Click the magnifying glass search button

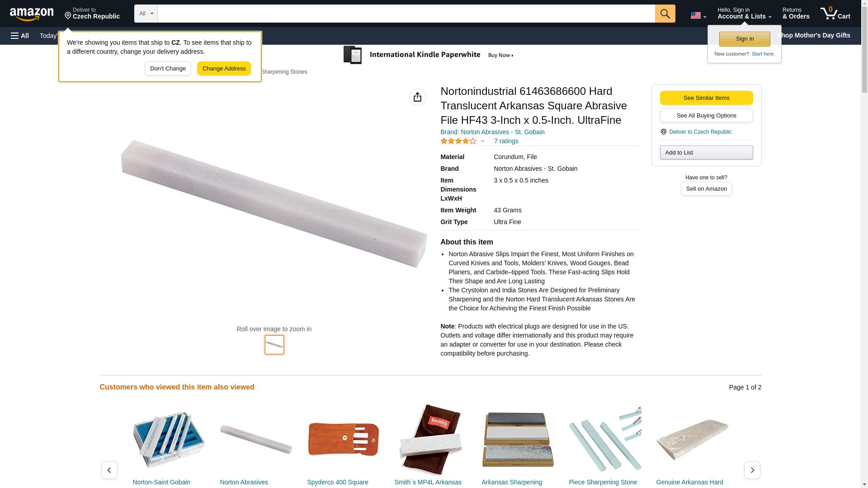pyautogui.click(x=665, y=14)
